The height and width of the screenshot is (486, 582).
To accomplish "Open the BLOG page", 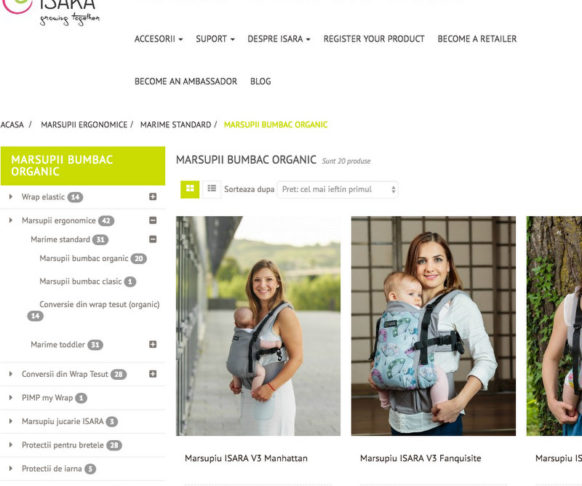I will [261, 81].
